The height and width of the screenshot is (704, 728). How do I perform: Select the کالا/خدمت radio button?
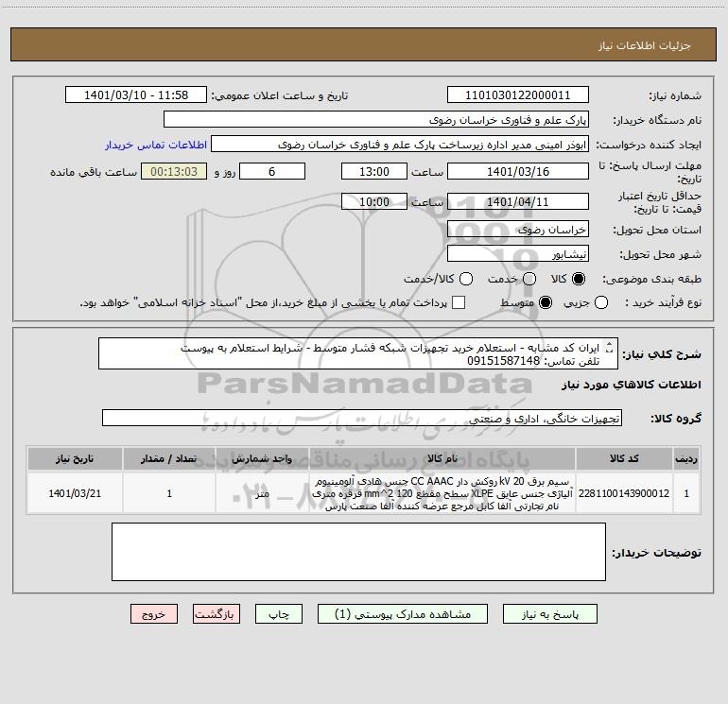tap(466, 279)
